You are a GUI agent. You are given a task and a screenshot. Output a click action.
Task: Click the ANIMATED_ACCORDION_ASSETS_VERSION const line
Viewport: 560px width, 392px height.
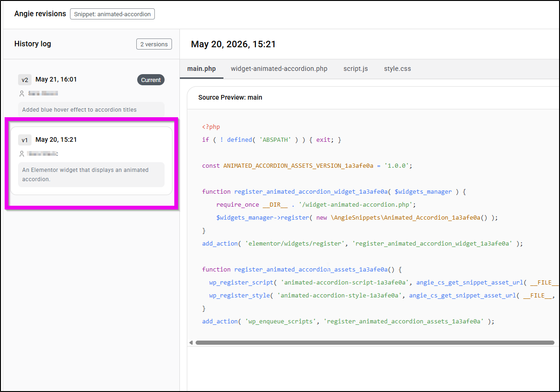[307, 165]
